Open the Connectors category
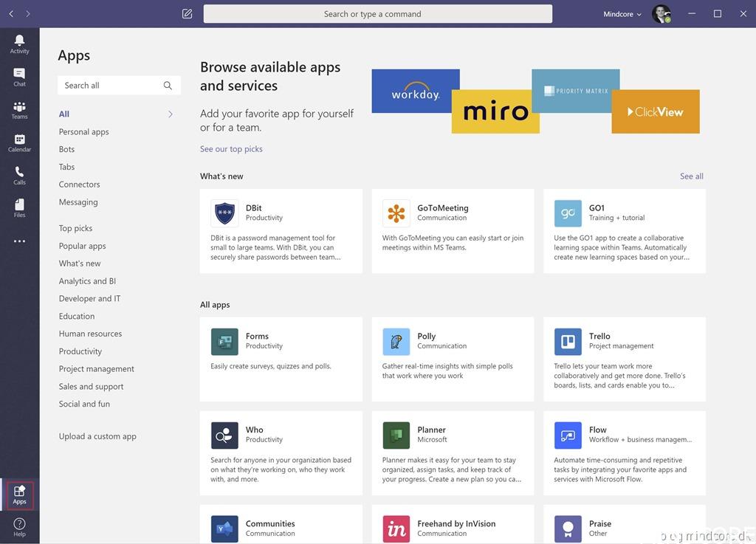The image size is (756, 544). point(79,185)
